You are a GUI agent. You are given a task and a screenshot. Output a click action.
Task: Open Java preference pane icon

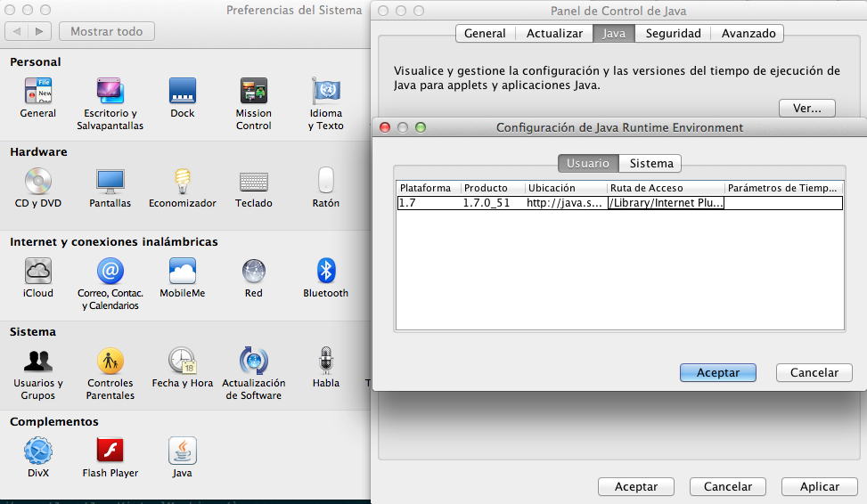(x=183, y=451)
